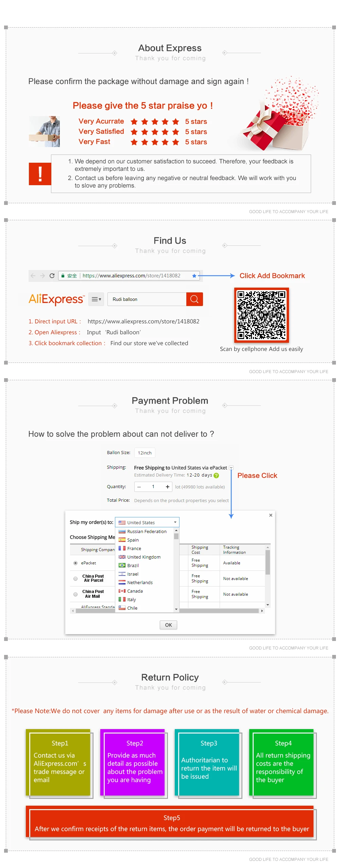This screenshot has height=868, width=340.
Task: Click the "Click Add Bookmark" red text
Action: [x=272, y=276]
